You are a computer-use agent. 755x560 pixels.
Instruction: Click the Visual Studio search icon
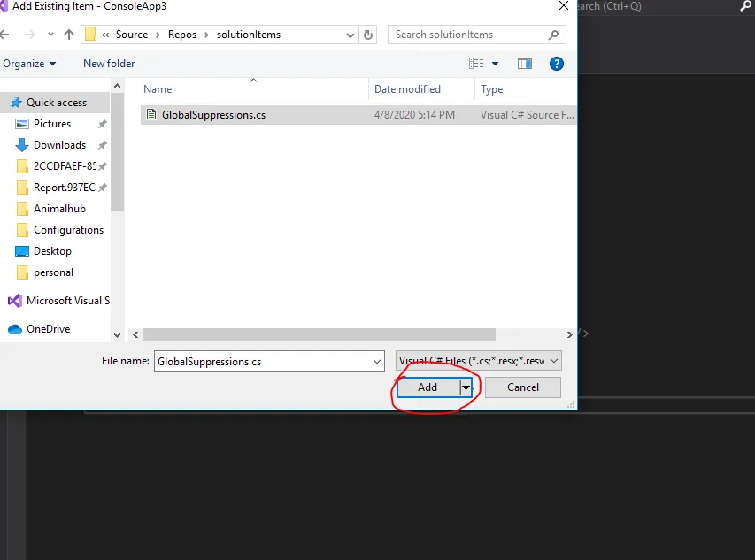coord(746,6)
